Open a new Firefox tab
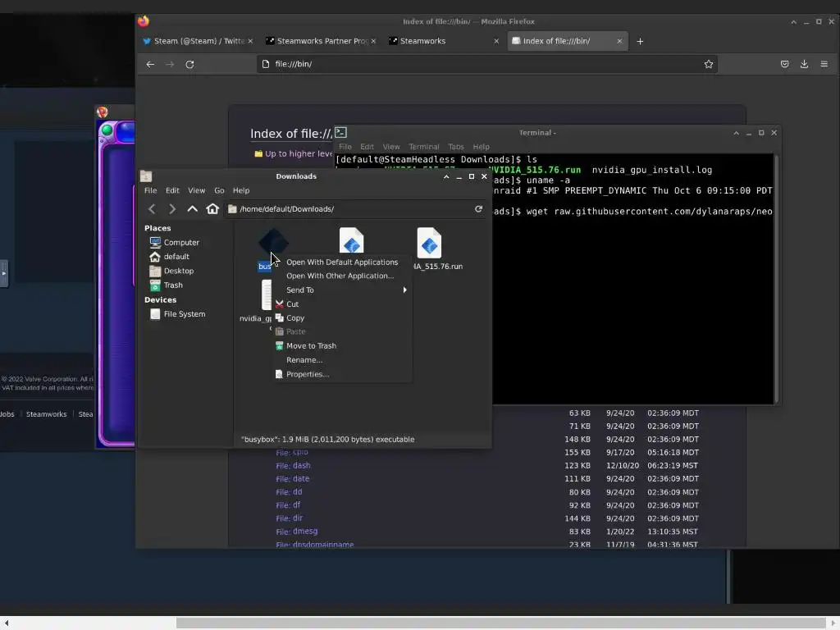The image size is (840, 630). 640,41
